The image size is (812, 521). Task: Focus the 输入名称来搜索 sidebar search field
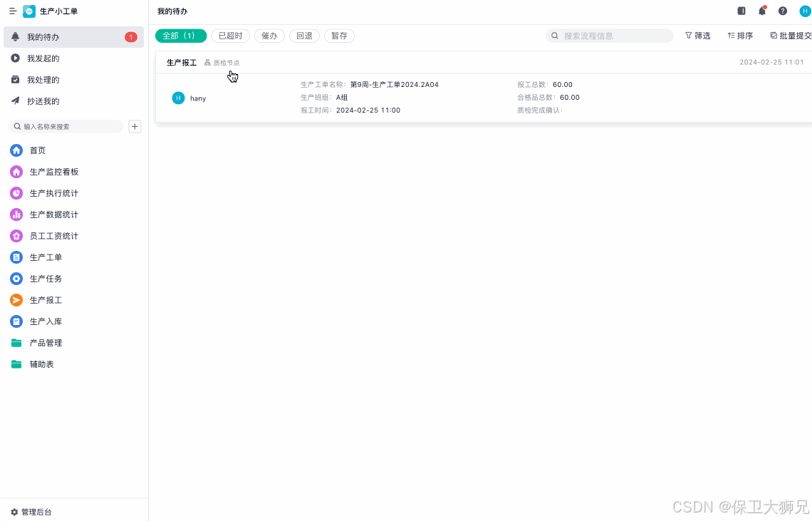point(66,126)
